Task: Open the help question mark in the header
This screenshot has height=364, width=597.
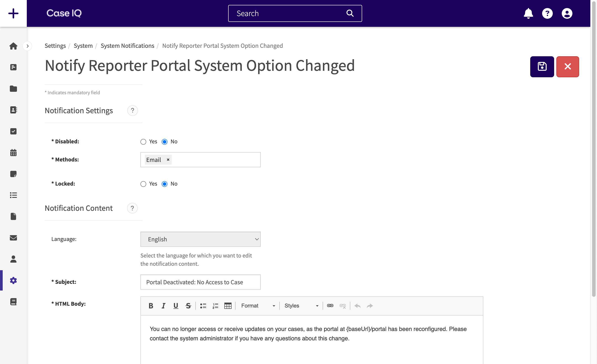Action: point(547,13)
